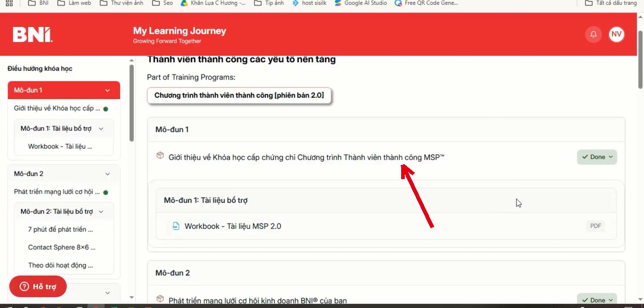
Task: Click the Growing Forward Together tagline
Action: [167, 41]
